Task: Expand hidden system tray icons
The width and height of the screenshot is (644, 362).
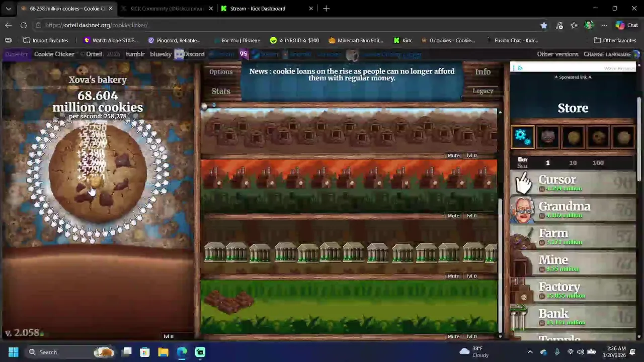Action: [530, 352]
